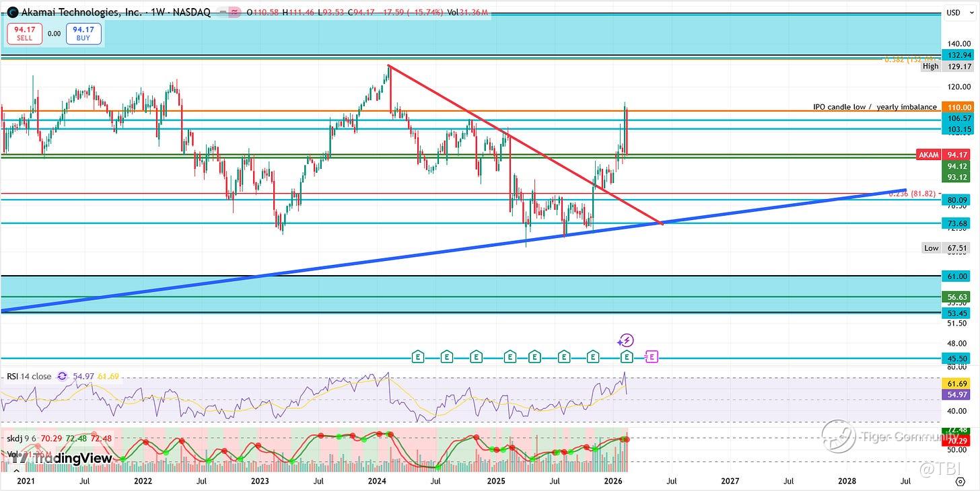Click the 80.09 price axis label
Viewport: 980px width, 491px height.
pyautogui.click(x=958, y=200)
